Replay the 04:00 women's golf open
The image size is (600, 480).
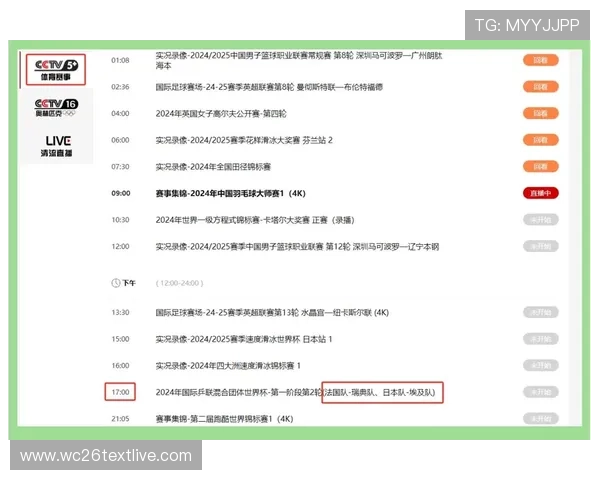(x=541, y=113)
